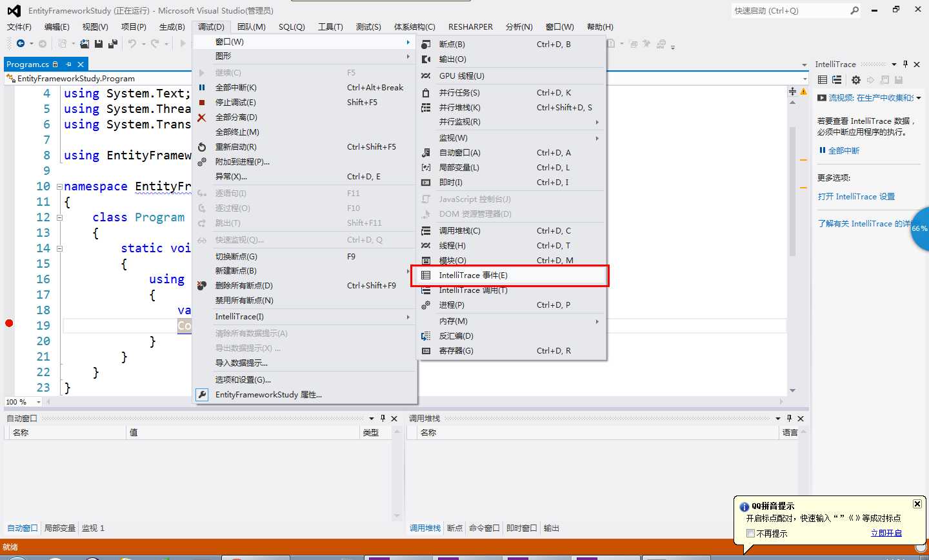Click the 全部中断 link in IntelliTrace panel
Image resolution: width=929 pixels, height=560 pixels.
click(x=844, y=150)
